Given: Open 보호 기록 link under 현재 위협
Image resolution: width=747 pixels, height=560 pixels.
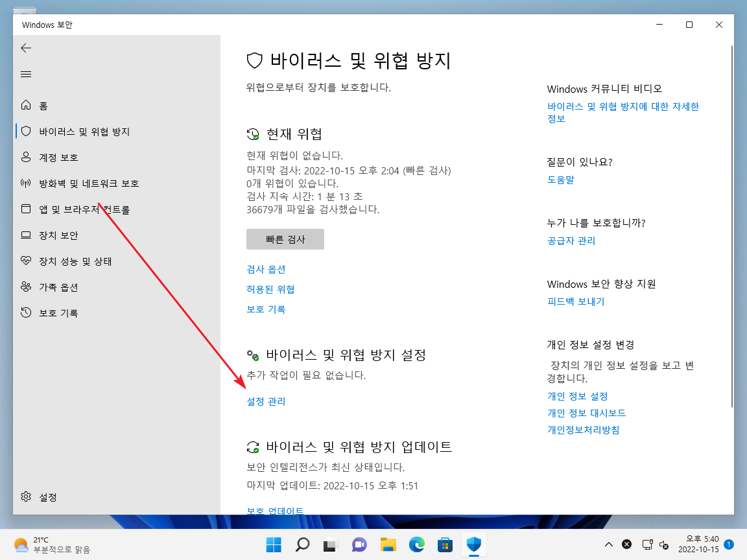Looking at the screenshot, I should (x=266, y=309).
